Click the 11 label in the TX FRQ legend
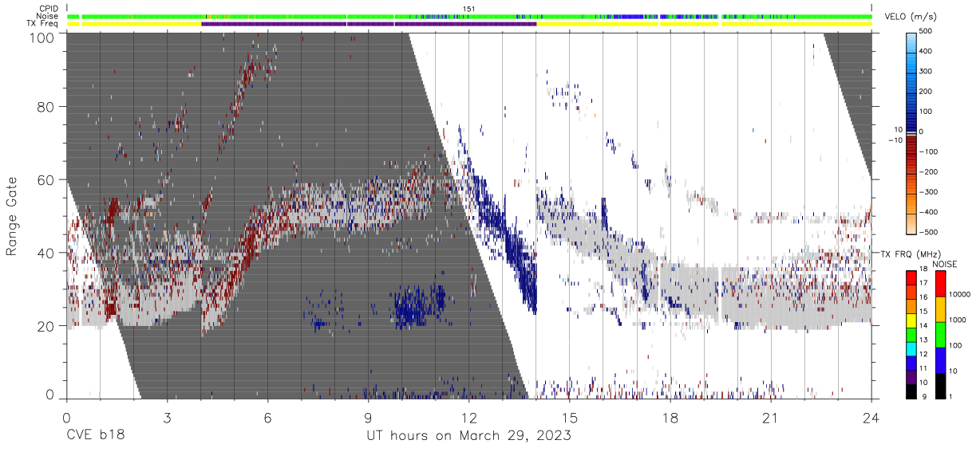Image resolution: width=980 pixels, height=452 pixels. [923, 369]
